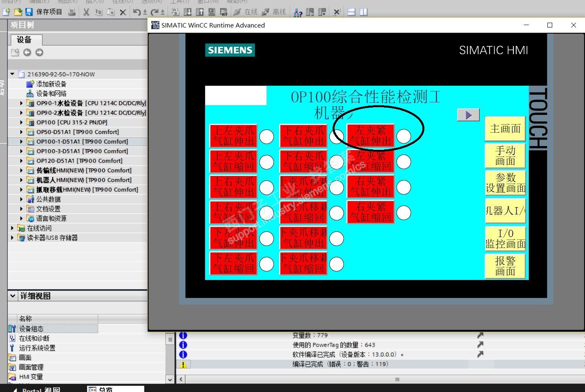
Task: Expand the OP120-D51A1 TP900 node
Action: [21, 161]
